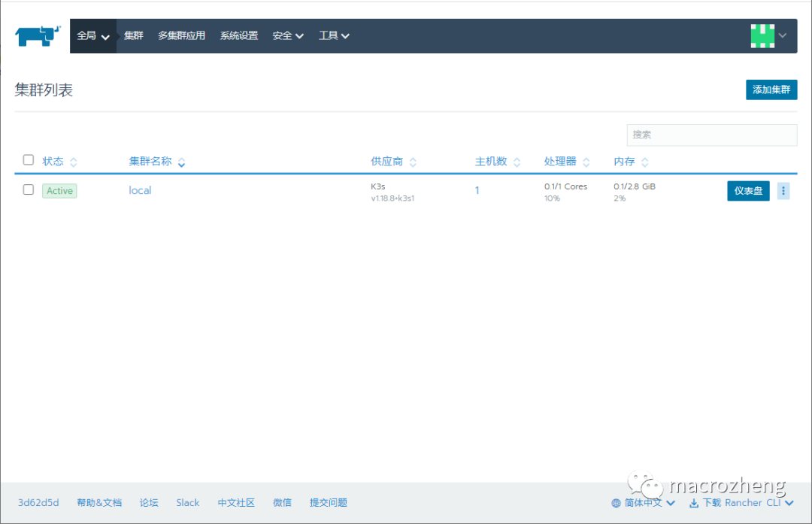Click the 搜索 search input field

(711, 135)
